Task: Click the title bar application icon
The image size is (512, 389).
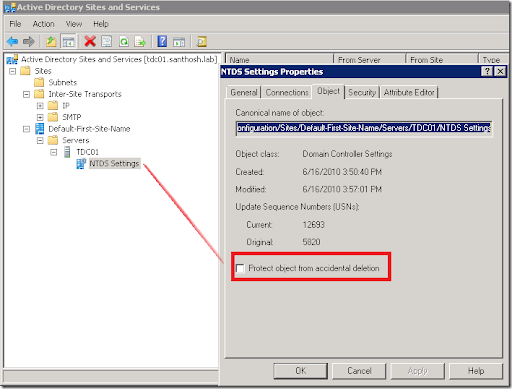Action: tap(10, 7)
